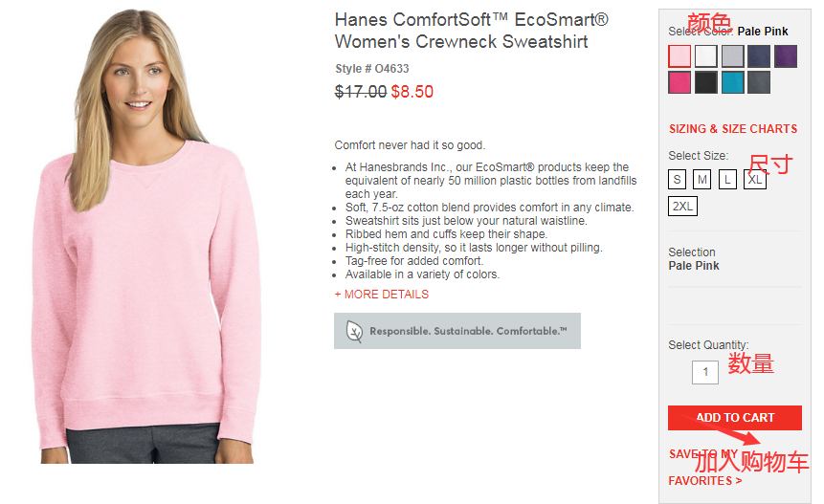Screen dimensions: 824x504
Task: Expand the + MORE DETAILS section
Action: coord(382,295)
